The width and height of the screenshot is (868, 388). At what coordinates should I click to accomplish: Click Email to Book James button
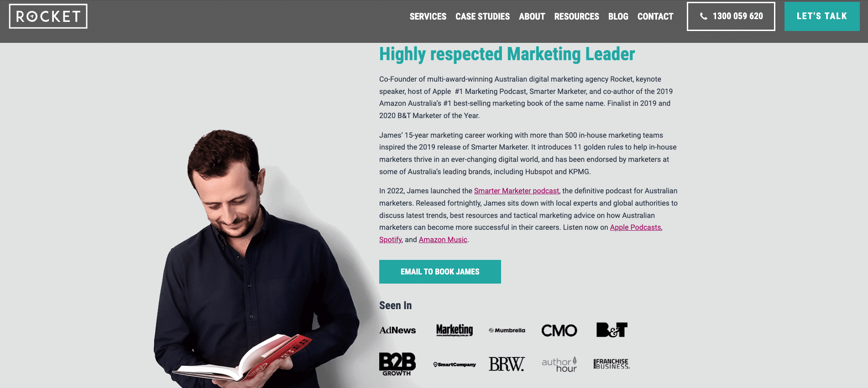(440, 272)
